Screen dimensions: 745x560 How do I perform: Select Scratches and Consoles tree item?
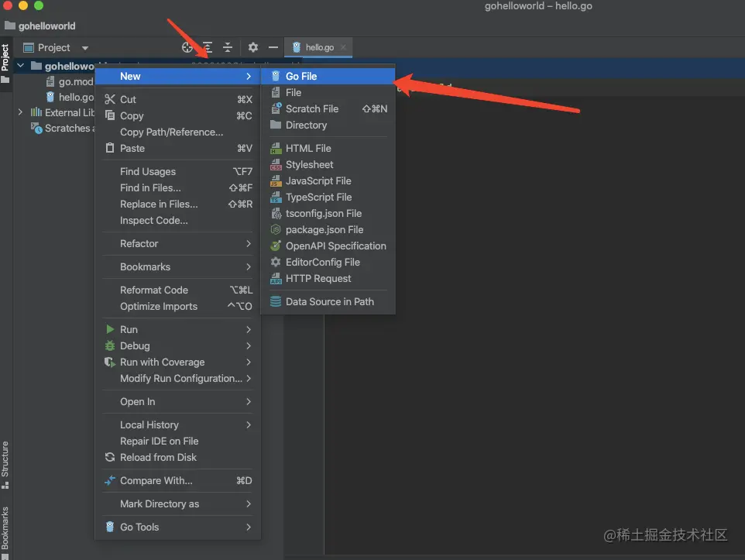pos(63,128)
